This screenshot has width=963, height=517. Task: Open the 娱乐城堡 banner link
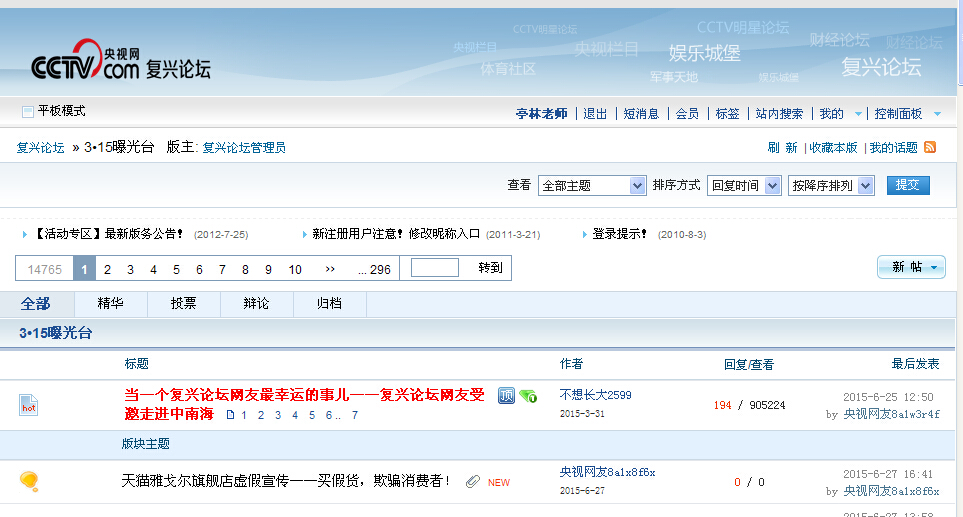(x=704, y=53)
